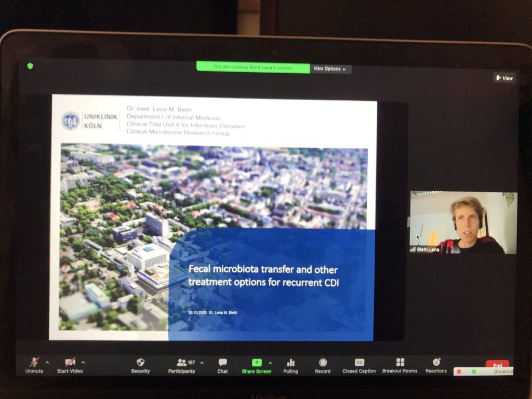Click the green Share Screen icon
This screenshot has height=399, width=532.
click(257, 363)
